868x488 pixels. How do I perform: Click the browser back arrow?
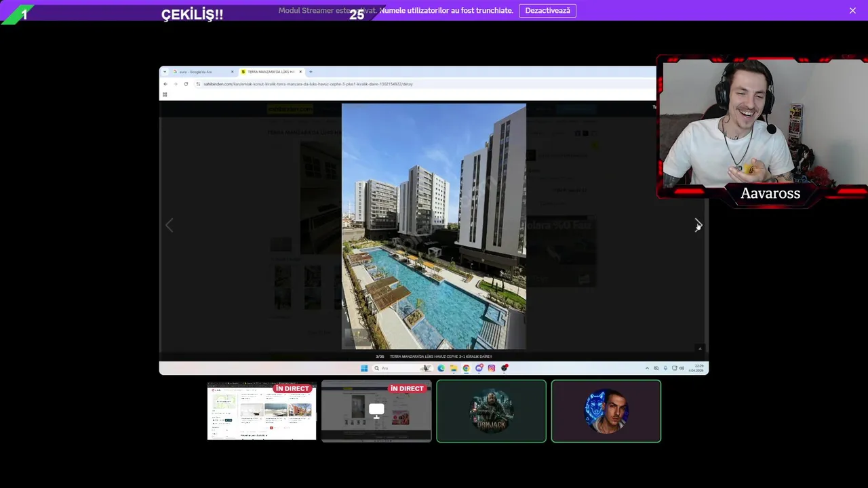tap(165, 84)
